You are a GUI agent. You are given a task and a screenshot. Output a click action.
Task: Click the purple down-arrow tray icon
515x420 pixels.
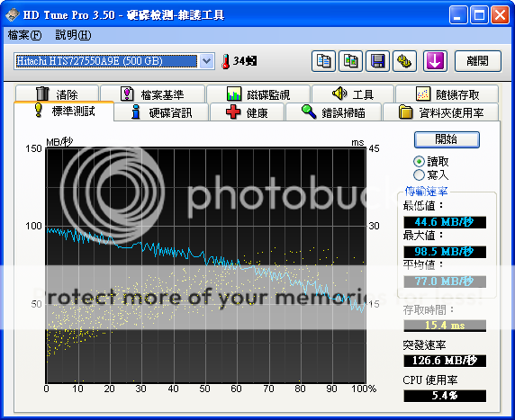435,61
